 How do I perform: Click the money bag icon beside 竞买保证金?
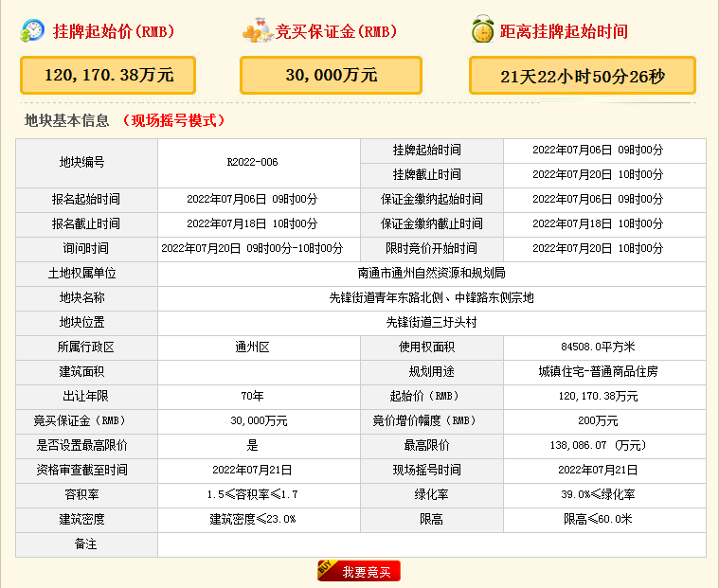(x=258, y=30)
